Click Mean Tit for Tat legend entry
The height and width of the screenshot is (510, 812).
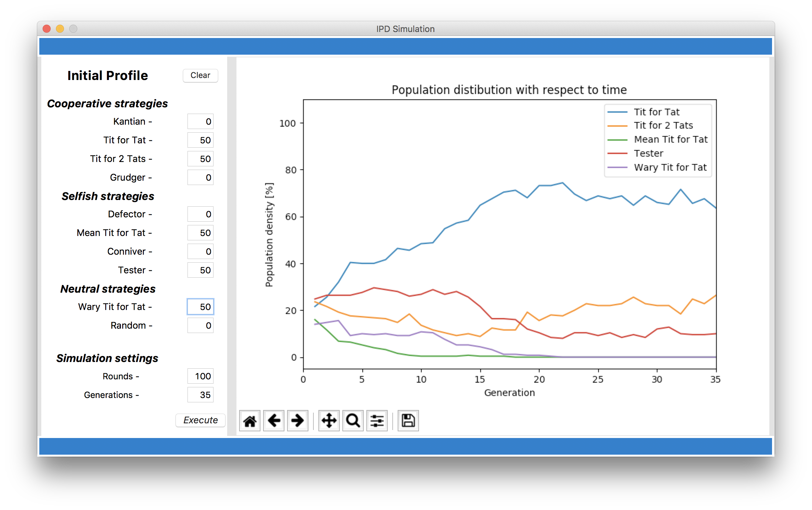[x=657, y=139]
